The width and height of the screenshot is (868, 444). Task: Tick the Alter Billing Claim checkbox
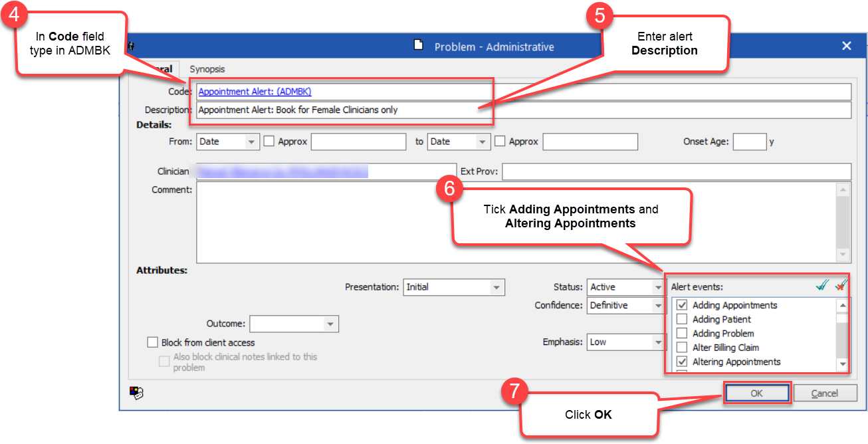[x=681, y=347]
